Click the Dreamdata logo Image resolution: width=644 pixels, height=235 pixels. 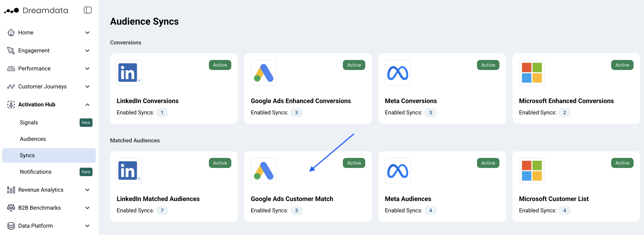36,10
